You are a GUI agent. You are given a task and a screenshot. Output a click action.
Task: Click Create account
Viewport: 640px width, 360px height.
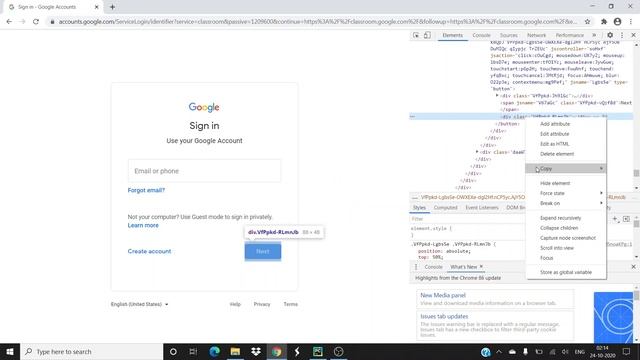pyautogui.click(x=149, y=251)
